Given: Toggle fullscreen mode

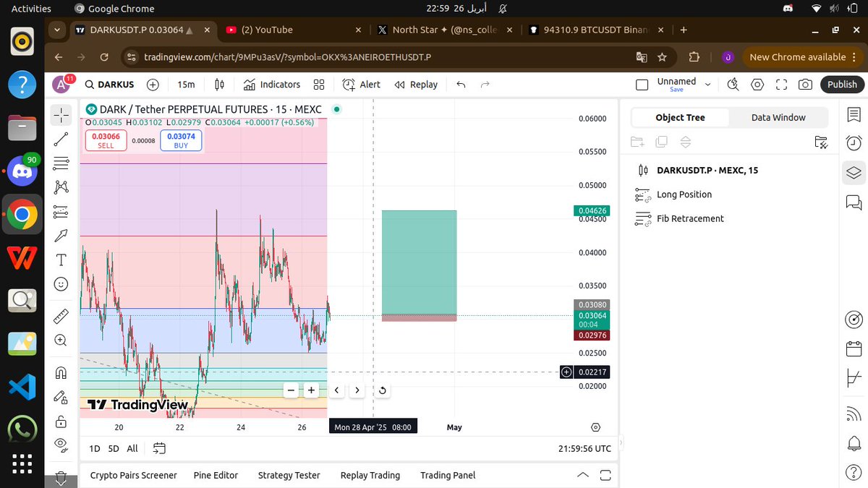Looking at the screenshot, I should [781, 85].
